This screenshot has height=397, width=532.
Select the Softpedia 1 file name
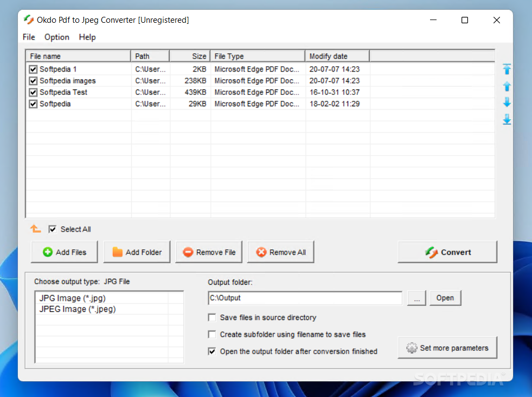tap(58, 69)
